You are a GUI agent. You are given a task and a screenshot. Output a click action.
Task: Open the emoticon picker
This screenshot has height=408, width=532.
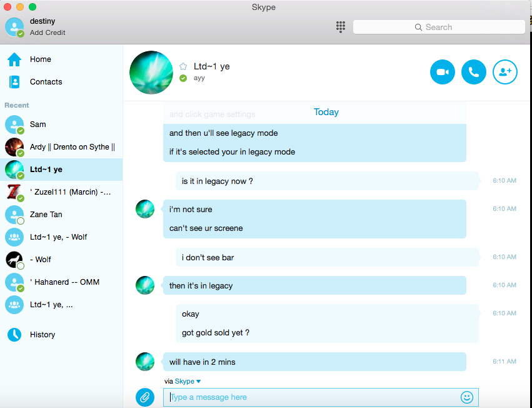(467, 397)
